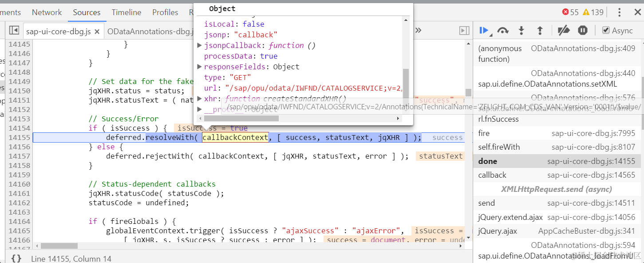Screen dimensions: 644x263
Task: Pretty print source with curly braces icon
Action: coord(16,258)
